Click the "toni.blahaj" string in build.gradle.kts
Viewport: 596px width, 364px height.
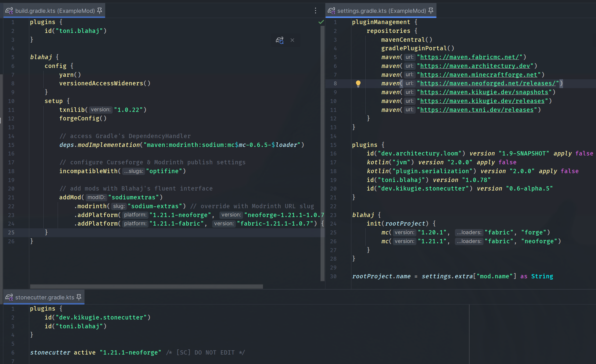[79, 31]
